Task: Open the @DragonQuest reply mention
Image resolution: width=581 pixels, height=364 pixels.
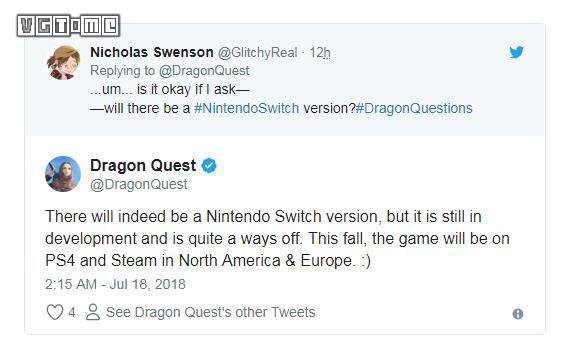Action: 204,70
